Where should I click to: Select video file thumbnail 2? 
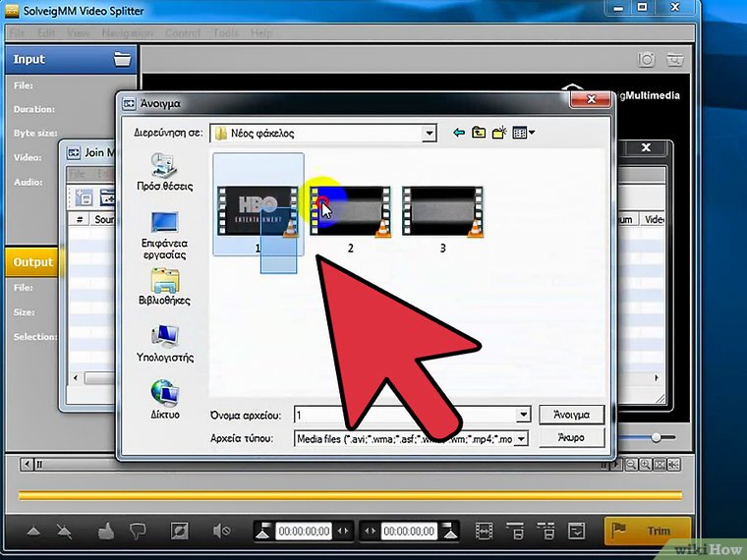click(351, 212)
